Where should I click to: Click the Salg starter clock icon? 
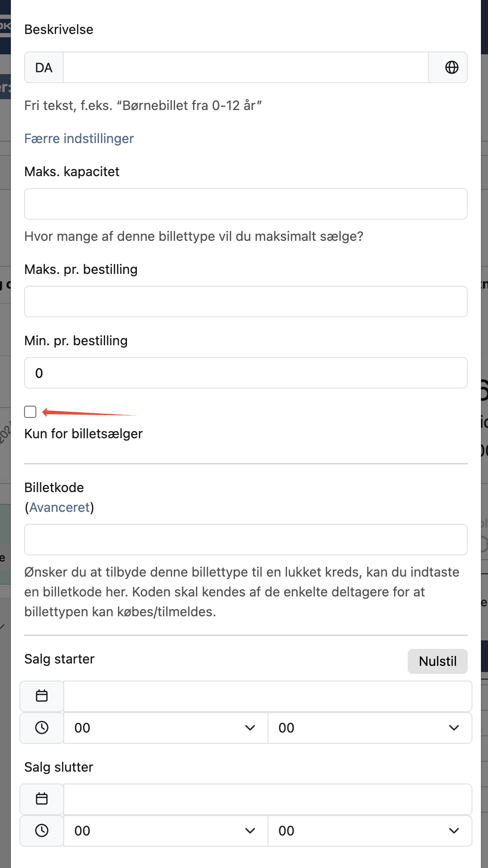point(42,728)
